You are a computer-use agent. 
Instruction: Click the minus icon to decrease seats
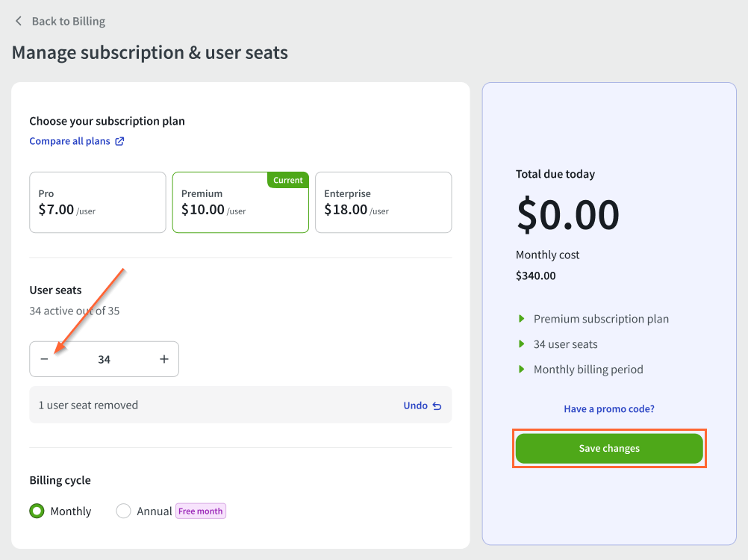coord(44,359)
